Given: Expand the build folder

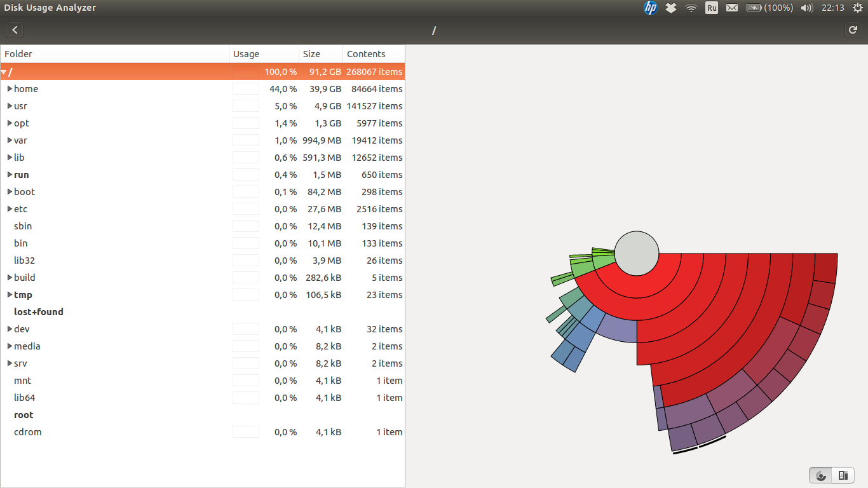Looking at the screenshot, I should (x=10, y=278).
